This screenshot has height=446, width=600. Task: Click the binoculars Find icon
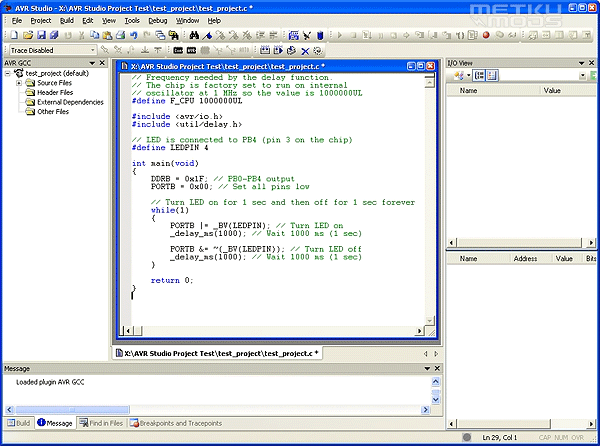pyautogui.click(x=194, y=35)
